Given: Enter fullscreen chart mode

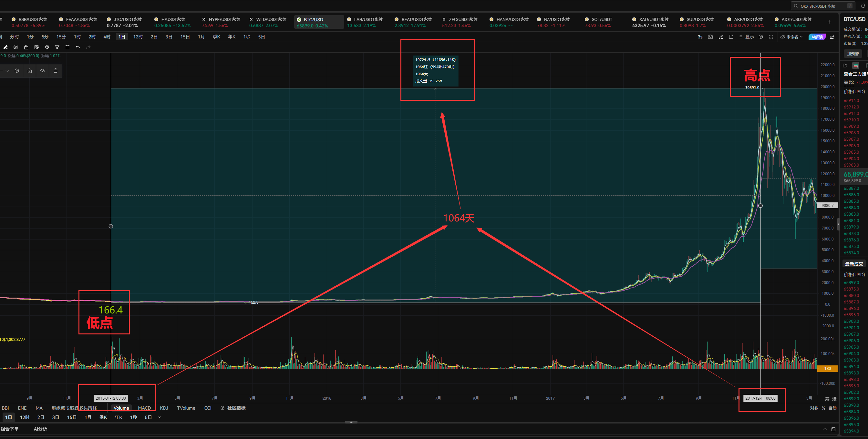Looking at the screenshot, I should pyautogui.click(x=771, y=37).
